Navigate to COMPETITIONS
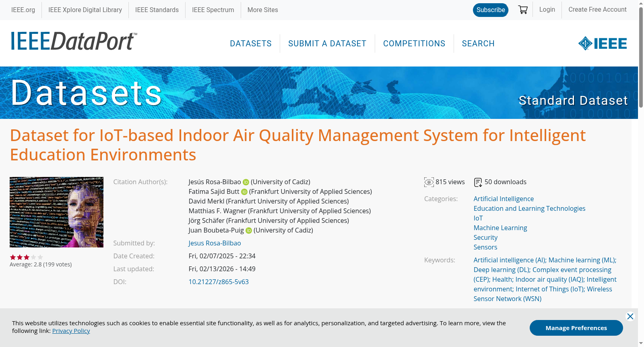 414,44
